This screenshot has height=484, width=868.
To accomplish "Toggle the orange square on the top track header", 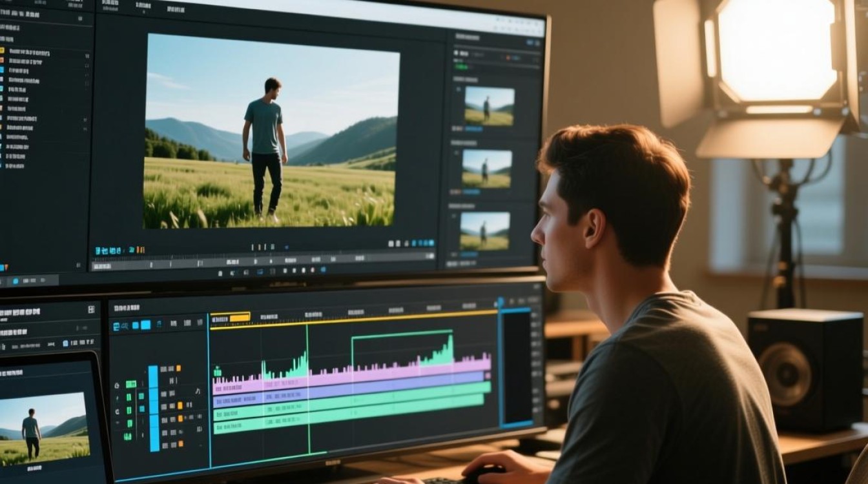I will coord(180,368).
